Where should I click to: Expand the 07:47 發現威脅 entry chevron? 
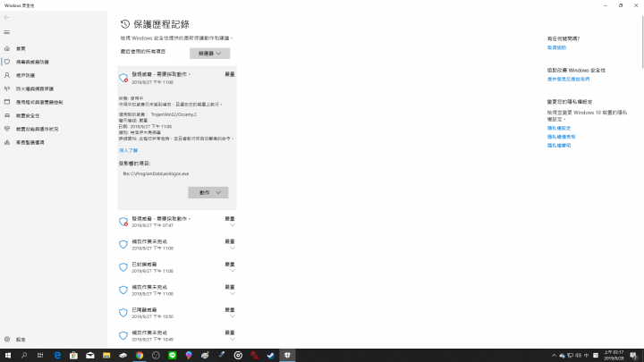pos(232,225)
